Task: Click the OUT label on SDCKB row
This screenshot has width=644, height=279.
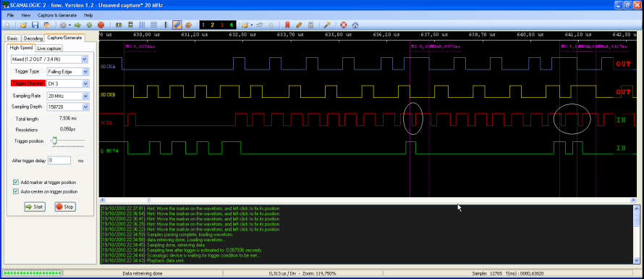Action: [x=623, y=92]
